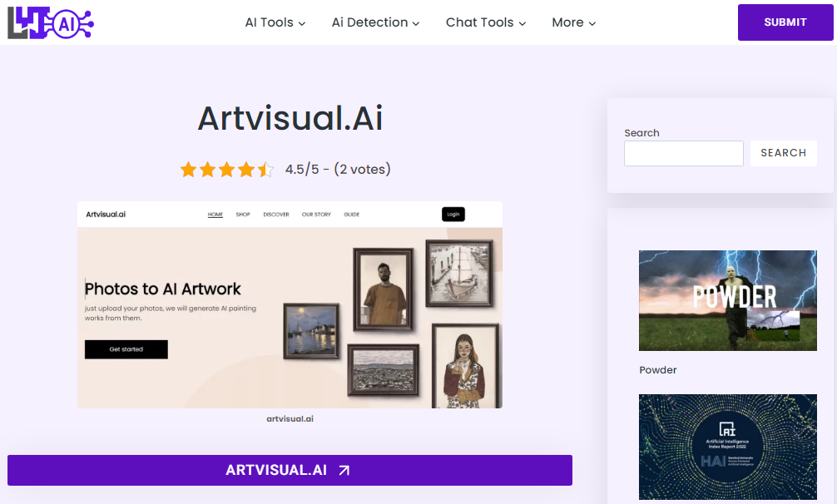Select HOME in the Artvisual.ai preview navigation

click(x=215, y=214)
